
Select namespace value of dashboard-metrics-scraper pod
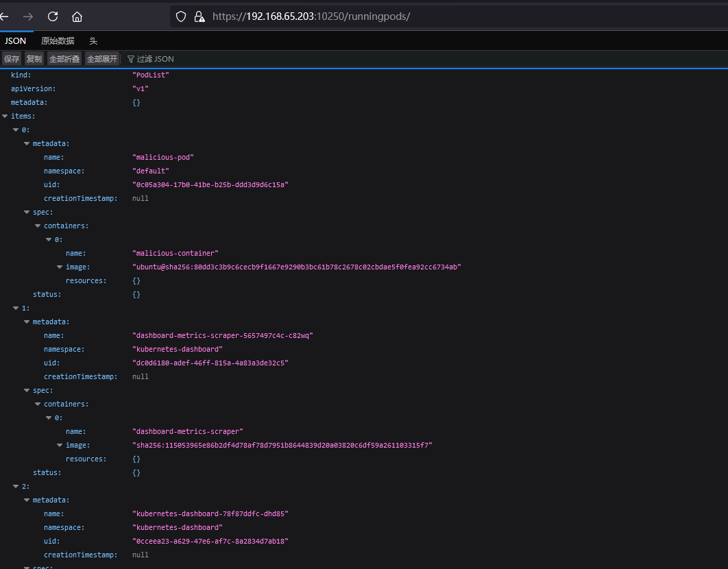178,350
